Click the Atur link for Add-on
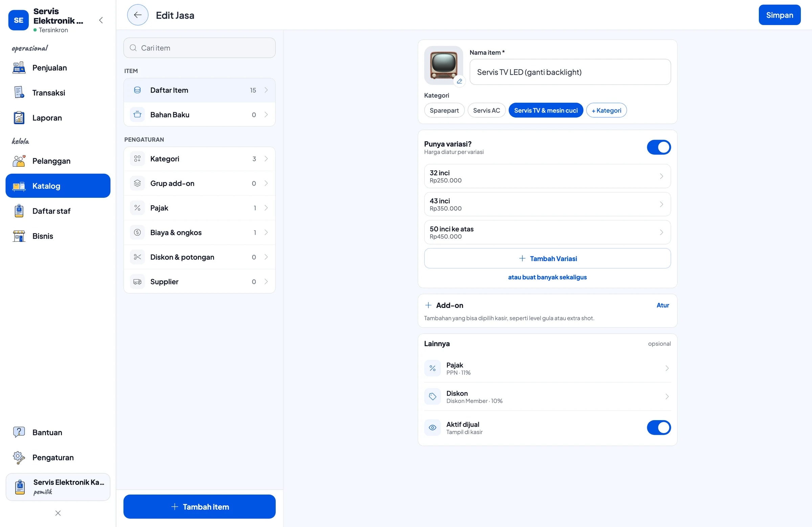 (662, 305)
